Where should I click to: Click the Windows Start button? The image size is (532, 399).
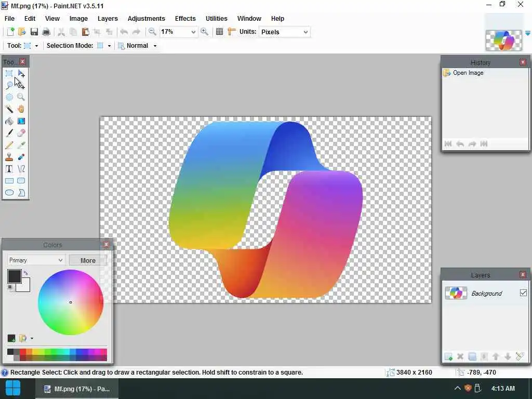pyautogui.click(x=13, y=389)
